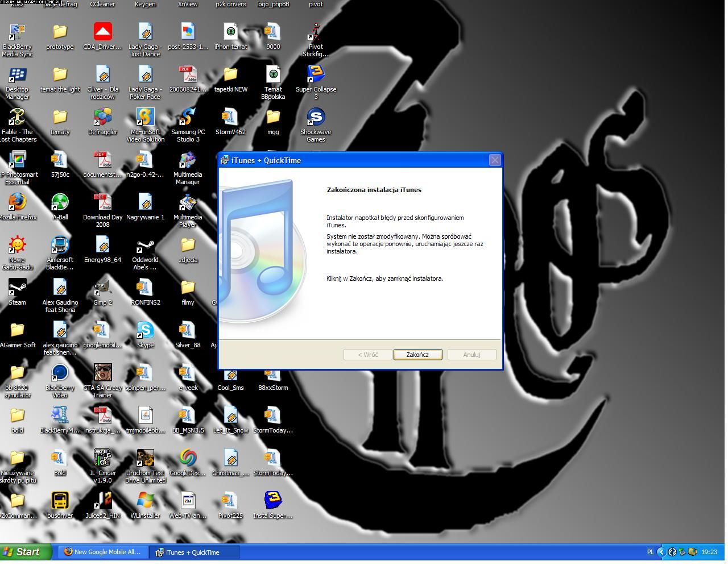This screenshot has width=728, height=582.
Task: Open the PL language indicator
Action: [x=650, y=552]
